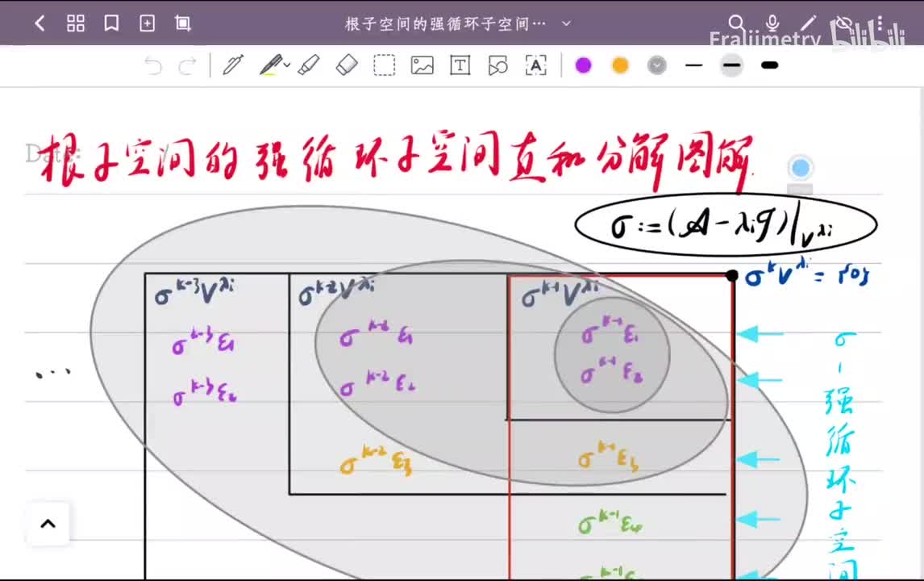
Task: Click the up-chevron button at bottom left
Action: tap(48, 523)
